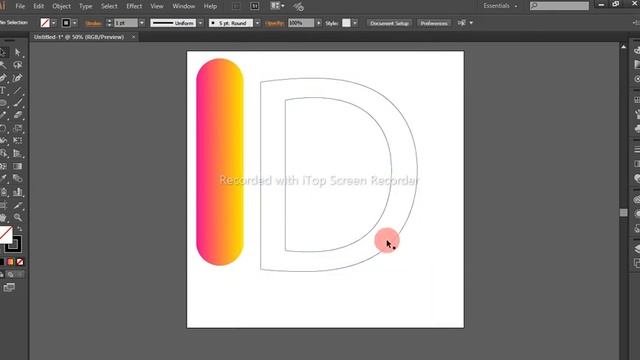Open the control bar fill color dropdown

point(53,23)
